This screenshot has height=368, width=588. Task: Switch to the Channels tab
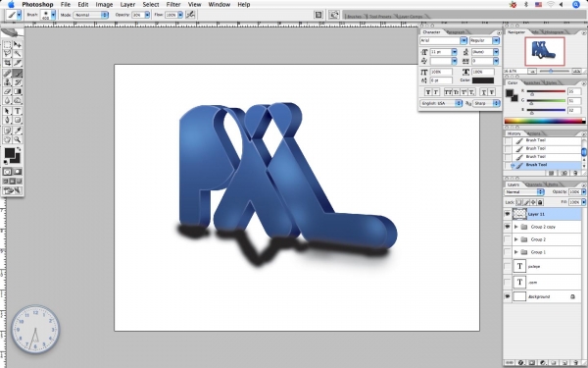(x=534, y=184)
